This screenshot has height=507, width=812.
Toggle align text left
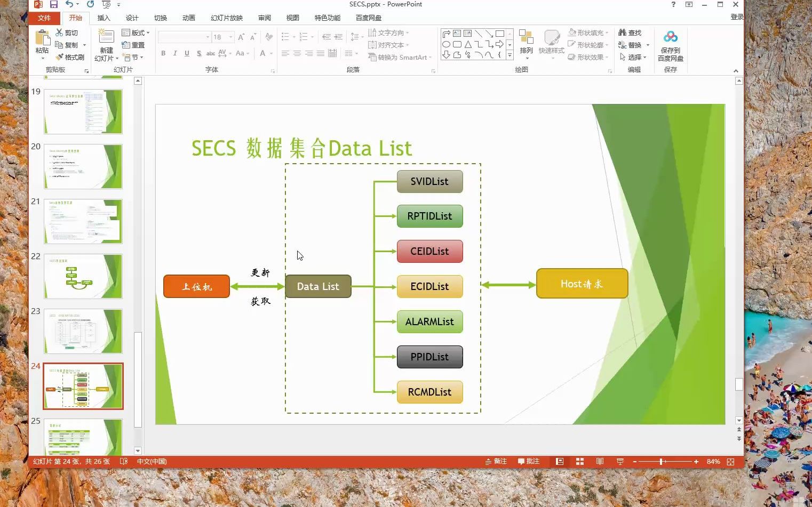pos(285,53)
